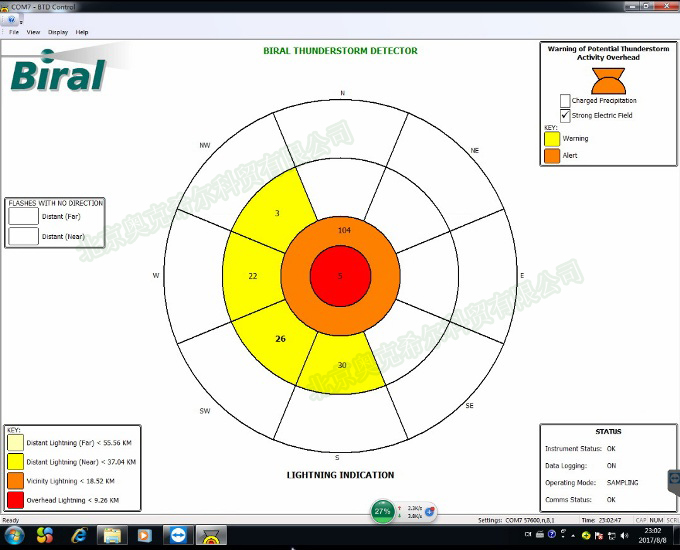Click the BIRAL THUNDERSTORM DETECTOR heading

coord(340,51)
